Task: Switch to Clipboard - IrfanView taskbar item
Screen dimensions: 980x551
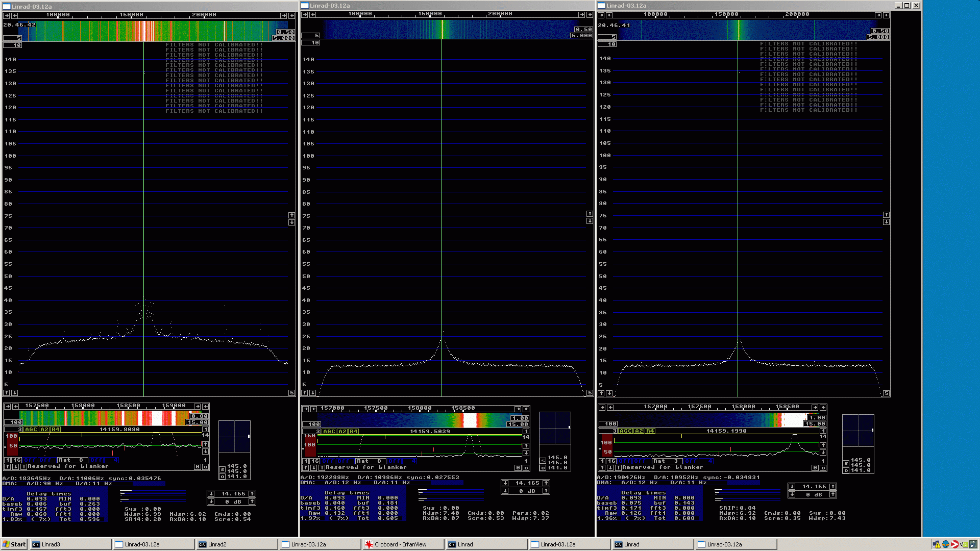Action: 403,544
